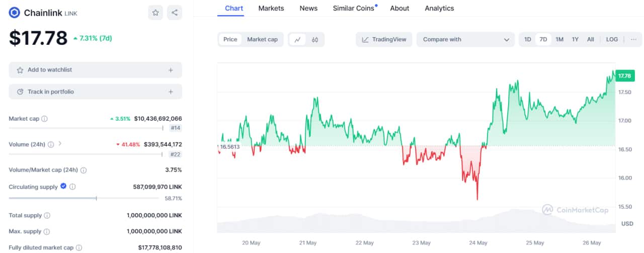644x253 pixels.
Task: Click the volume histogram below chart
Action: click(416, 222)
